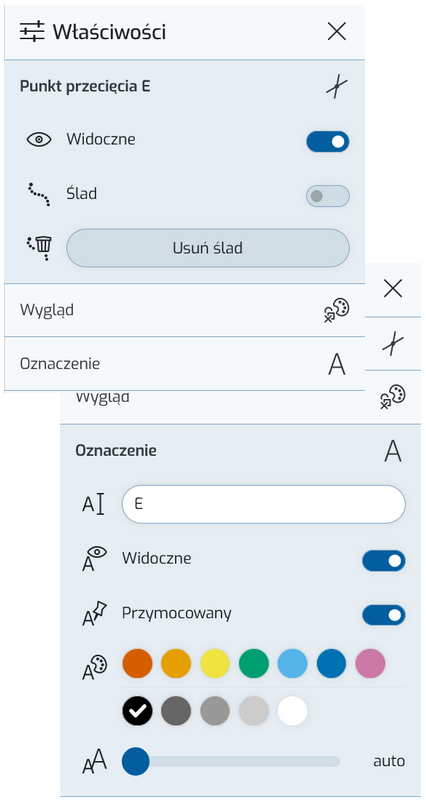Collapse the expanded Oznaczenie section header
The height and width of the screenshot is (800, 426).
(240, 451)
